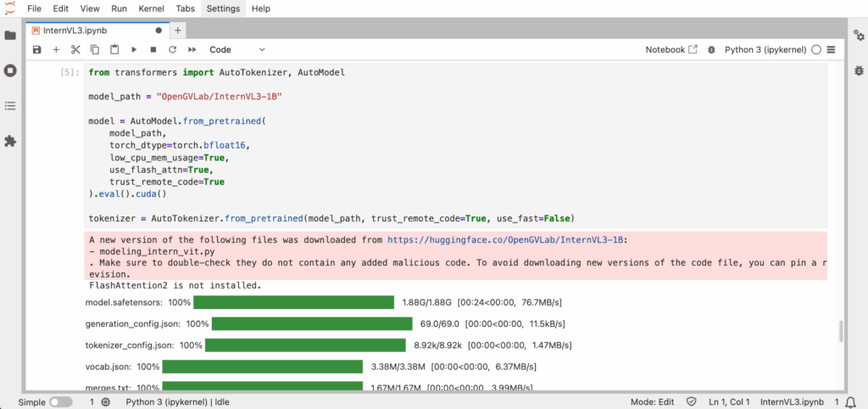
Task: Click the JupyterLab logo
Action: [x=10, y=8]
